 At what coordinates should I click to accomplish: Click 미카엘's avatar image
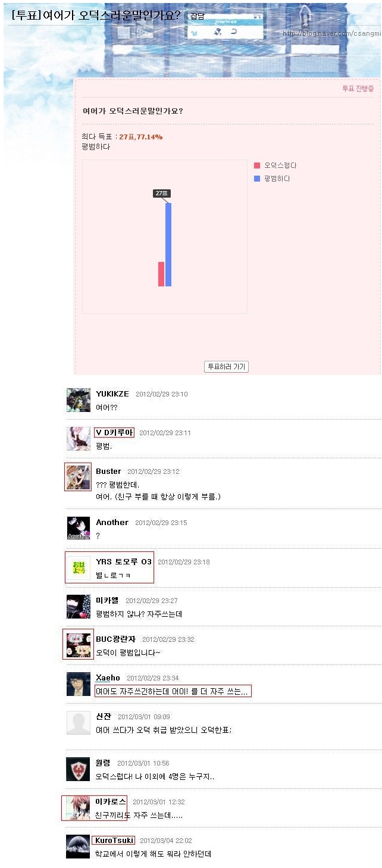pyautogui.click(x=79, y=607)
